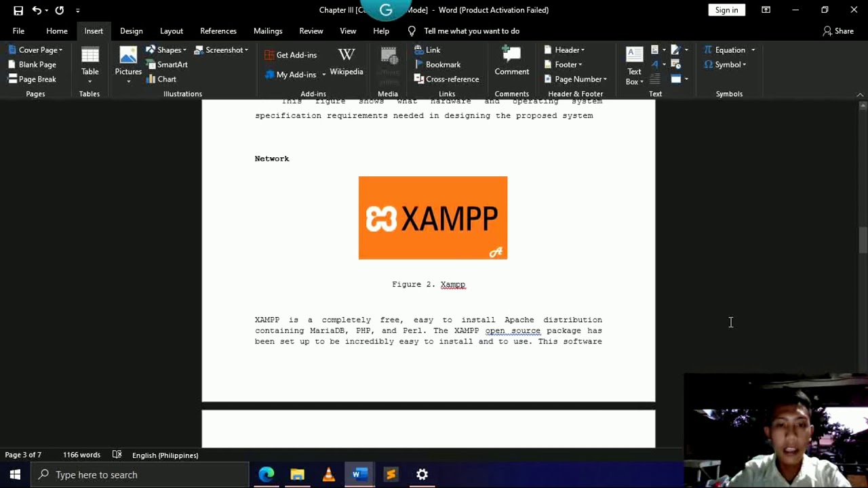The height and width of the screenshot is (488, 868).
Task: Add a new Comment
Action: pyautogui.click(x=512, y=61)
